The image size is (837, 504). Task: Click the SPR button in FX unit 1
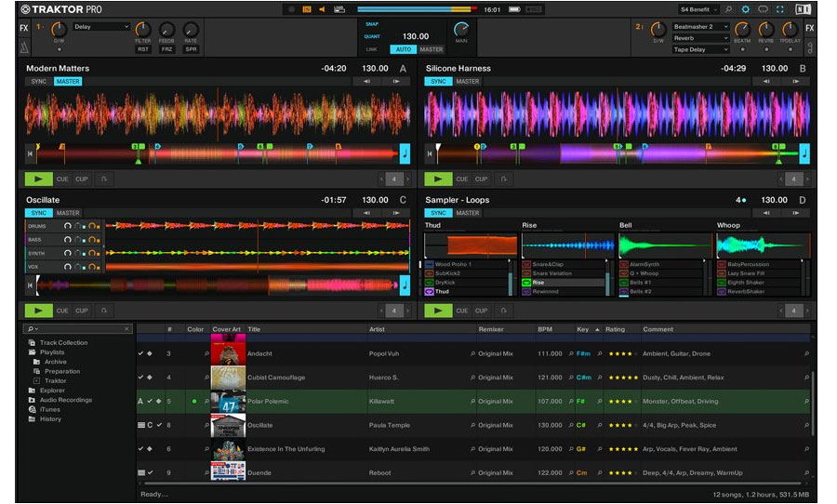coord(191,49)
